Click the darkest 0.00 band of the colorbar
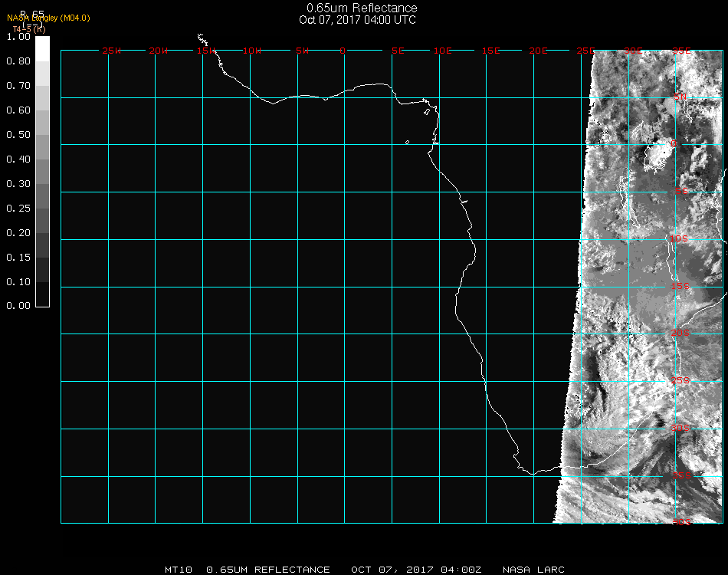The height and width of the screenshot is (575, 728). (42, 294)
